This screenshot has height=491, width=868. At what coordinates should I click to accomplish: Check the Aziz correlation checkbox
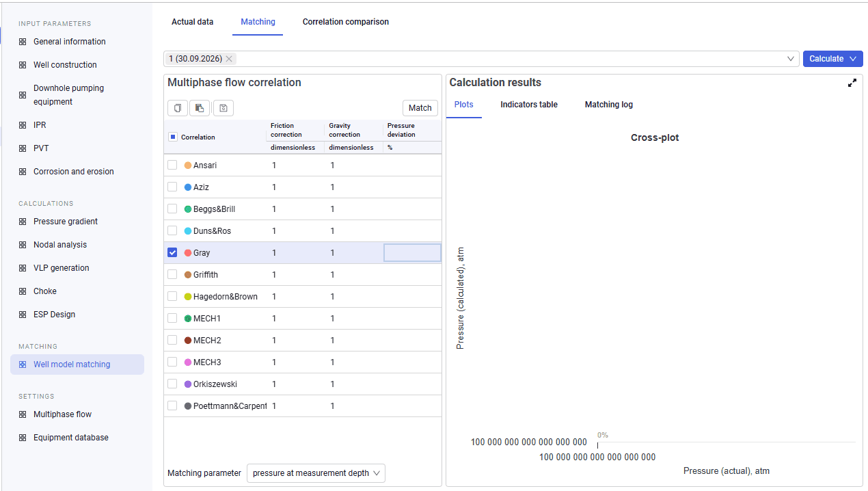(x=172, y=187)
